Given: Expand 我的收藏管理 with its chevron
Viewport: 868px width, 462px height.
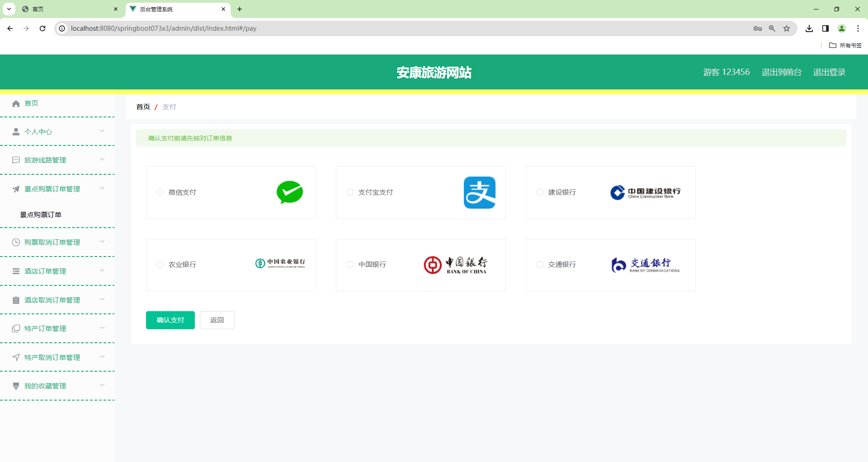Looking at the screenshot, I should 102,385.
